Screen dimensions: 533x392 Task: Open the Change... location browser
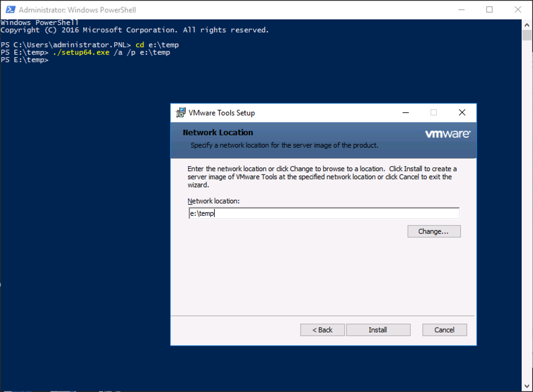tap(434, 231)
